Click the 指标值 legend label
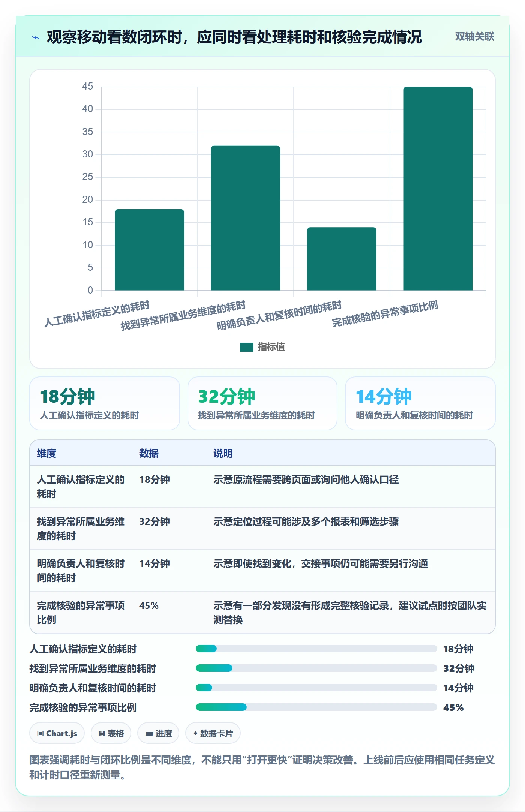Image resolution: width=525 pixels, height=812 pixels. click(x=271, y=347)
